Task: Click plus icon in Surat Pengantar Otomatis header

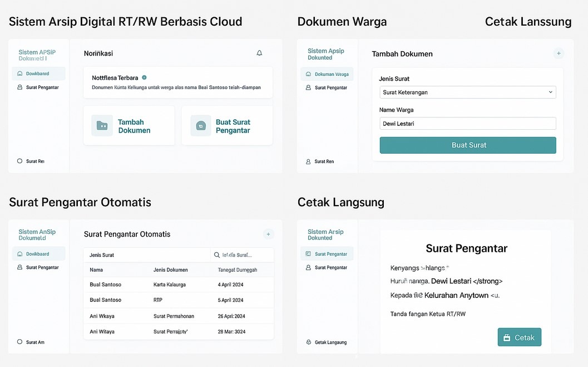Action: pos(268,234)
